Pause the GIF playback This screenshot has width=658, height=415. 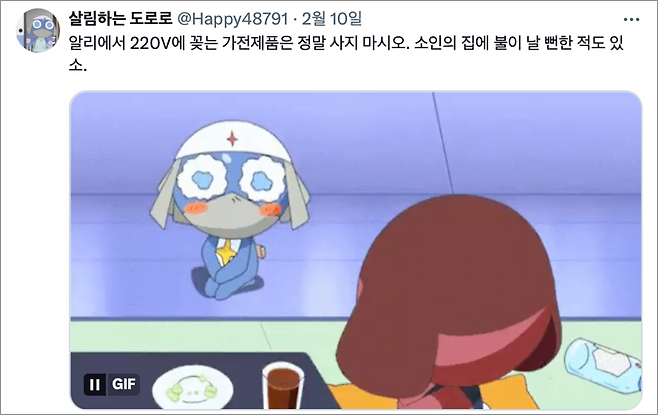[95, 384]
